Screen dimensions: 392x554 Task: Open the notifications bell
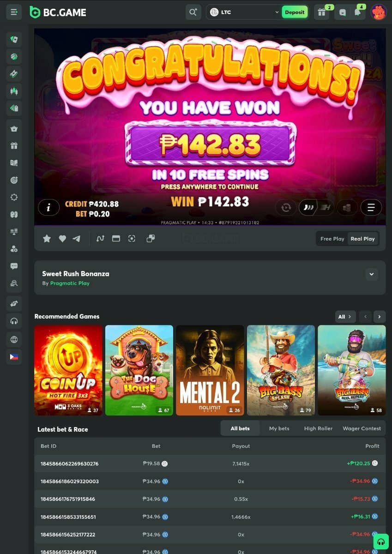[358, 12]
